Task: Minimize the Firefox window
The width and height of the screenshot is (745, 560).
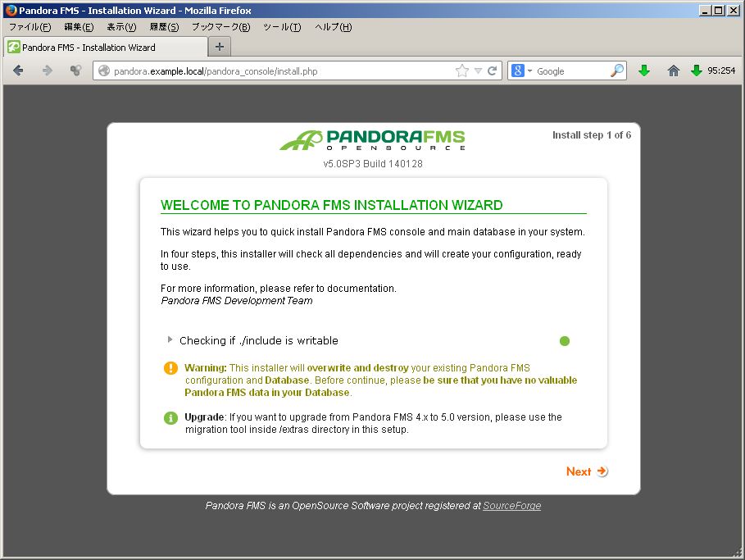Action: tap(705, 10)
